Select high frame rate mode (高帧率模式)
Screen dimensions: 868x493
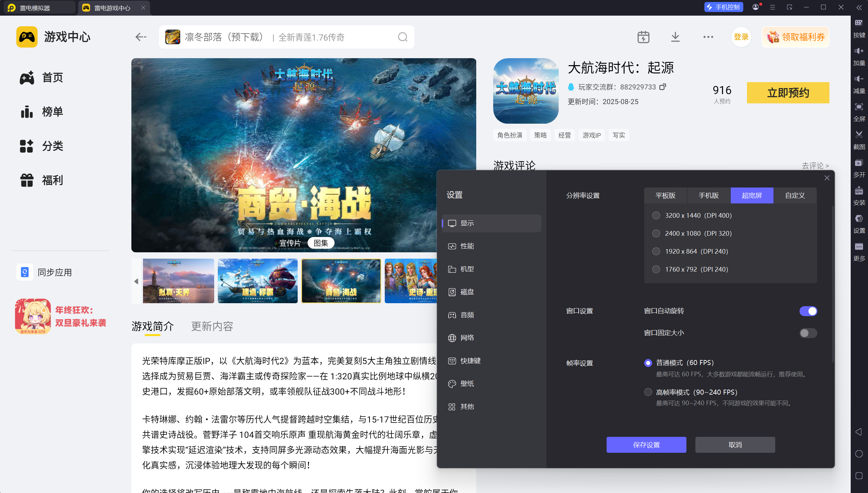pos(648,392)
